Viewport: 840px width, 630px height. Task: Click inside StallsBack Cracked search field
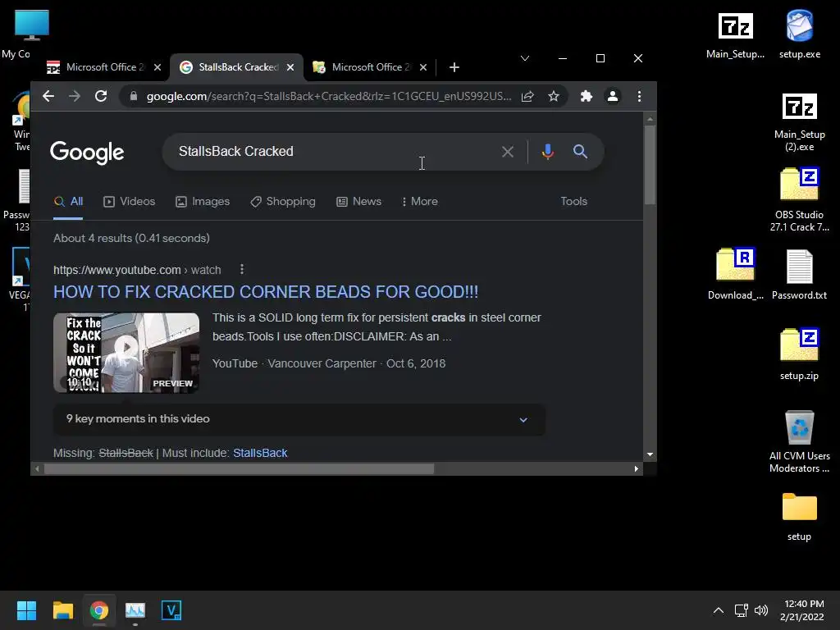(x=332, y=152)
